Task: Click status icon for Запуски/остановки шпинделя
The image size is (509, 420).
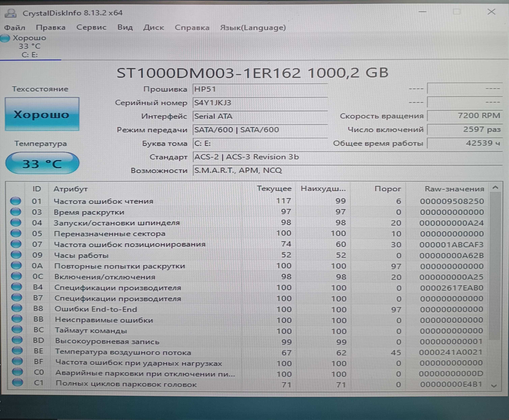Action: 16,222
